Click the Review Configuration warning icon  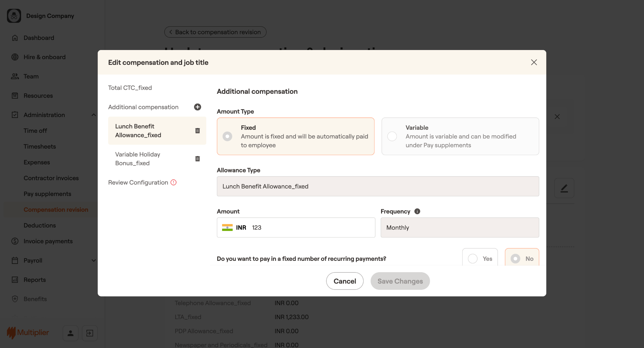(x=174, y=182)
